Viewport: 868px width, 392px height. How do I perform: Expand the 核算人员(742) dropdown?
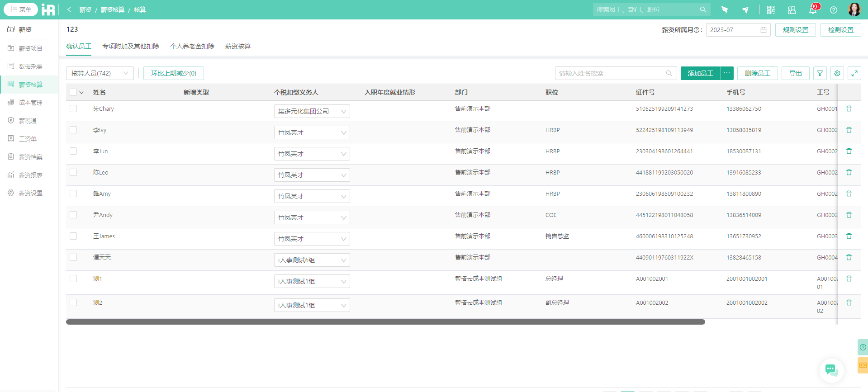click(x=100, y=73)
